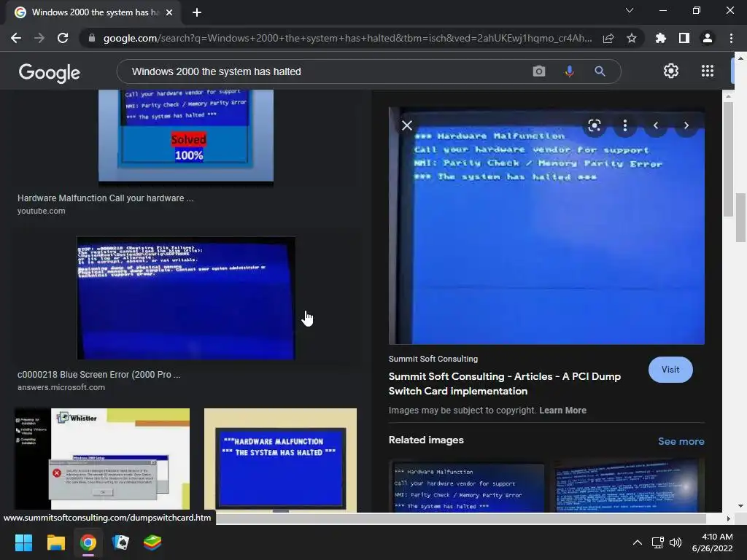The height and width of the screenshot is (560, 747).
Task: Open new tab with plus button
Action: point(197,12)
